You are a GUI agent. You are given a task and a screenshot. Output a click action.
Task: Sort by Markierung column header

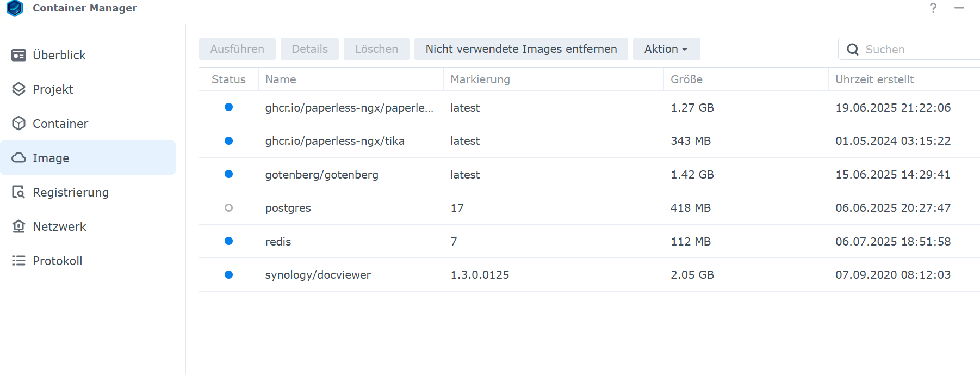click(x=554, y=79)
